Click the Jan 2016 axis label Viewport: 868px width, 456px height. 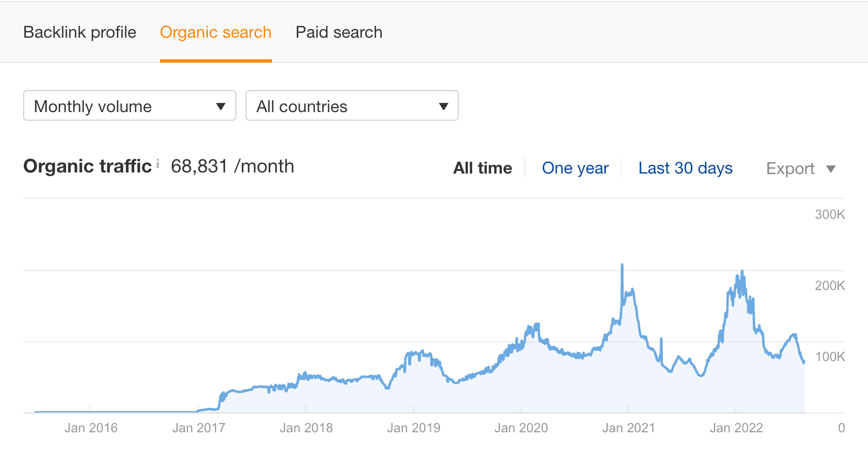[x=91, y=428]
